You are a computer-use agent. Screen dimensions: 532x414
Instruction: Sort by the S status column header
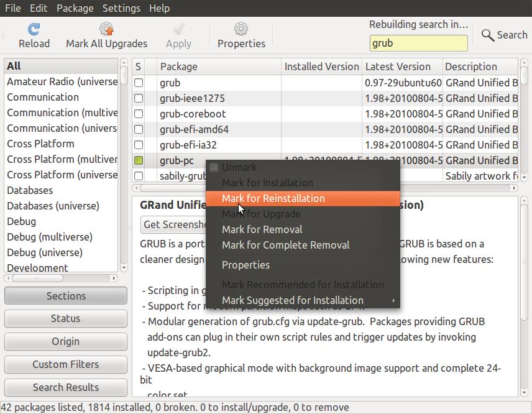click(138, 67)
